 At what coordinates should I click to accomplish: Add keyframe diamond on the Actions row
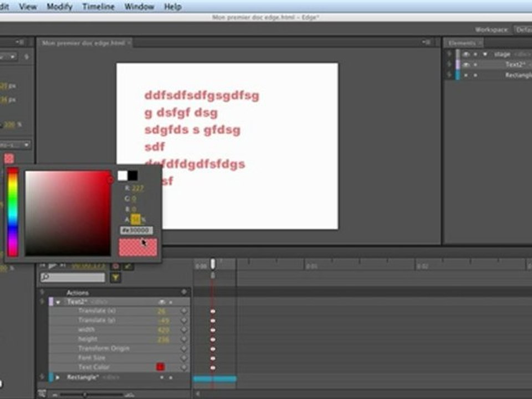pos(184,292)
